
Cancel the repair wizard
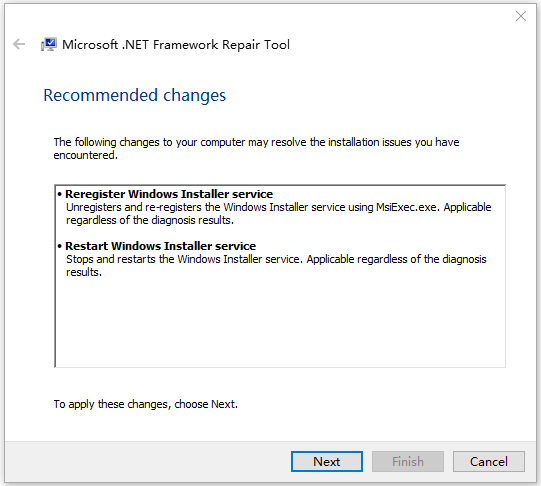pyautogui.click(x=489, y=461)
